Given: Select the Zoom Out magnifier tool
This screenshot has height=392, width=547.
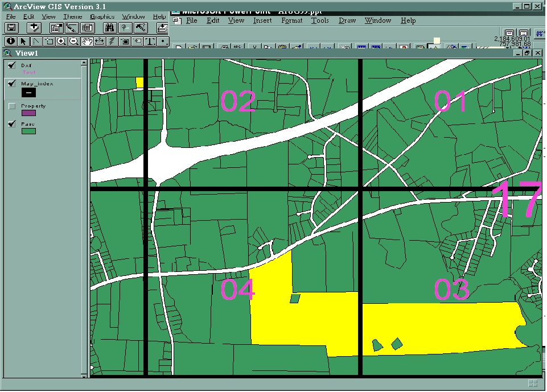Looking at the screenshot, I should click(74, 42).
